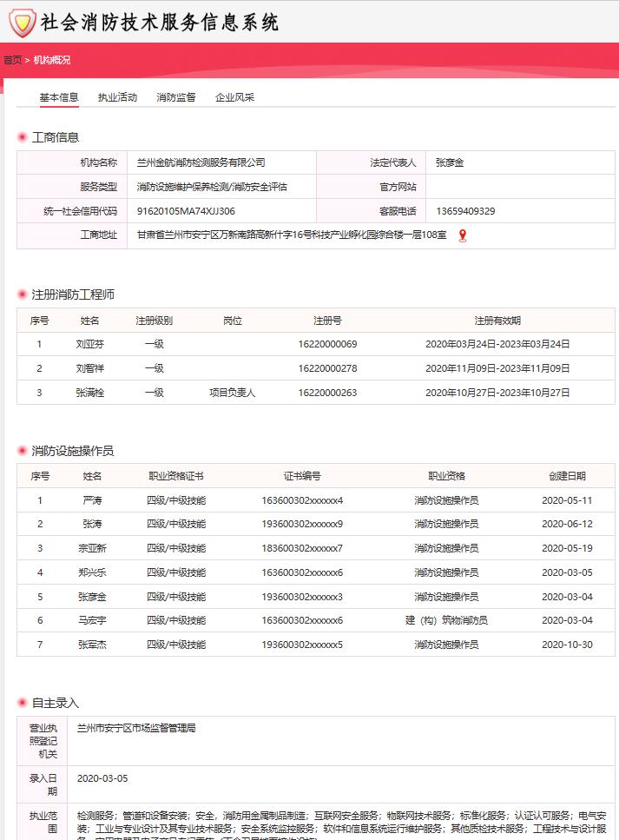Screen dimensions: 619x840
Task: Click operator name 郑兴乐
Action: coord(92,572)
